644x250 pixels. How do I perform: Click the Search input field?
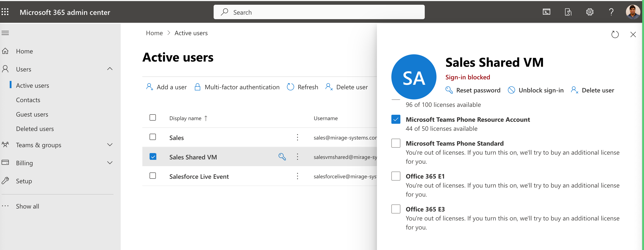(319, 12)
